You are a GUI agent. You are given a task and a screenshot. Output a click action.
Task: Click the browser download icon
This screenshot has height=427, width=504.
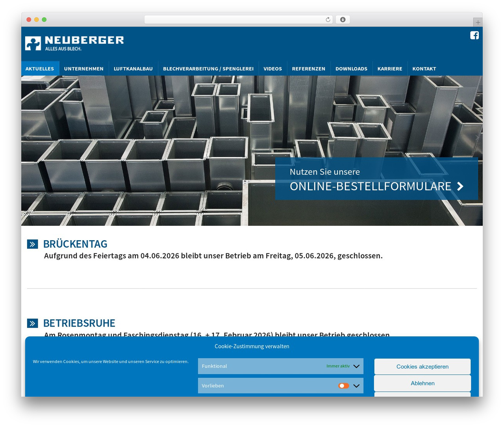pyautogui.click(x=343, y=20)
